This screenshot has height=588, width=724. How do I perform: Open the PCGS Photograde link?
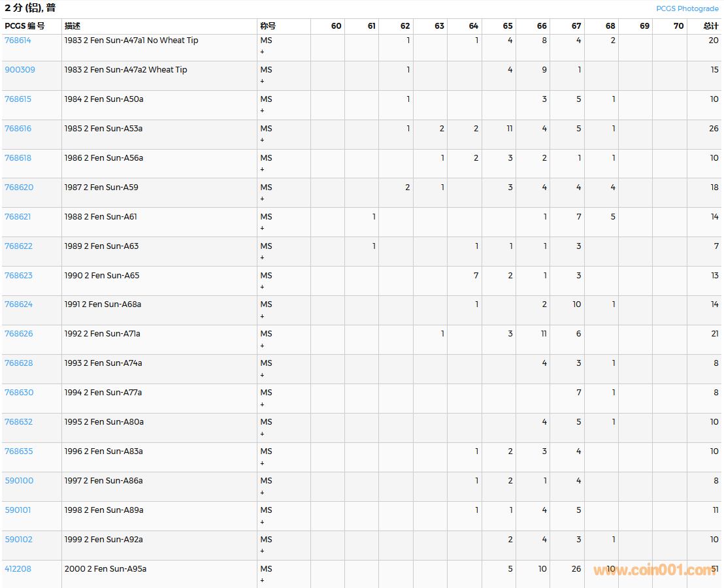pyautogui.click(x=687, y=8)
